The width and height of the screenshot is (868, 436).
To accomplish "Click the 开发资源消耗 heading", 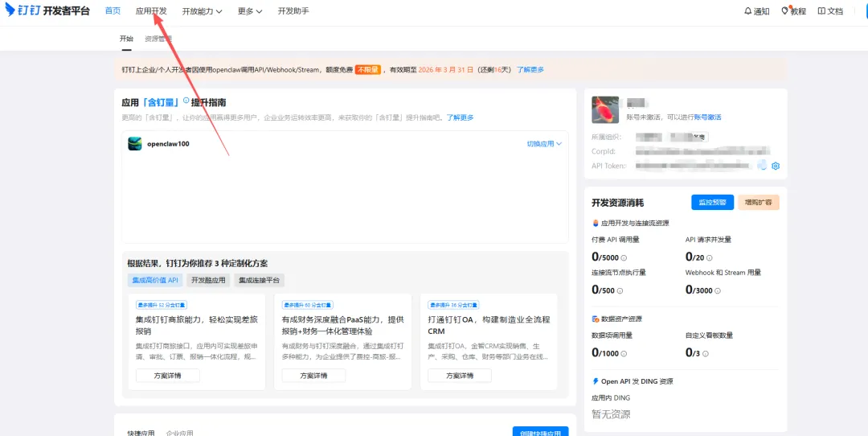I will pos(618,203).
